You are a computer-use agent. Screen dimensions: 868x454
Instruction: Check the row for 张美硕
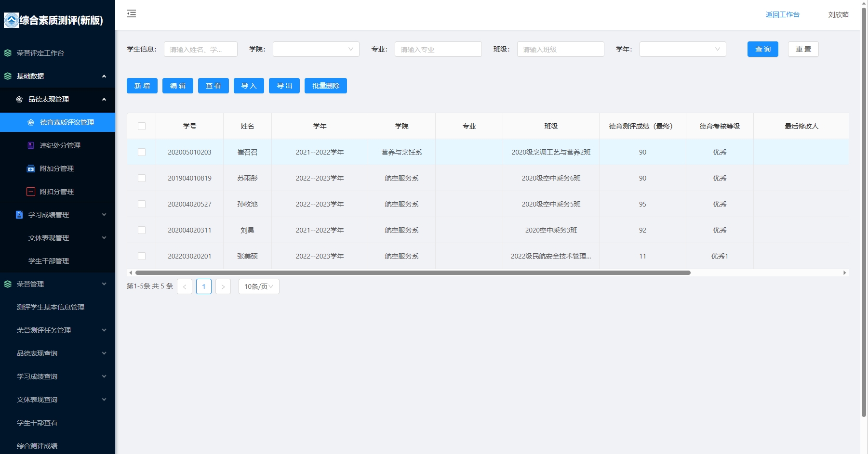point(142,256)
